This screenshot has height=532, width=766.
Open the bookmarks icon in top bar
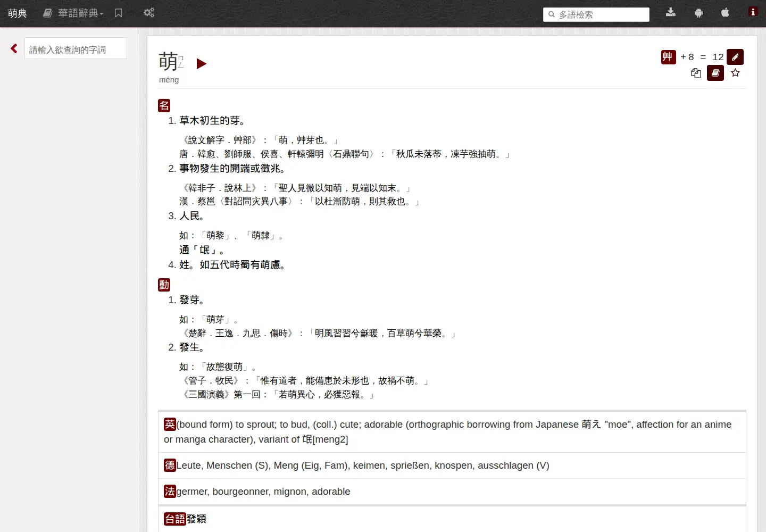point(119,13)
